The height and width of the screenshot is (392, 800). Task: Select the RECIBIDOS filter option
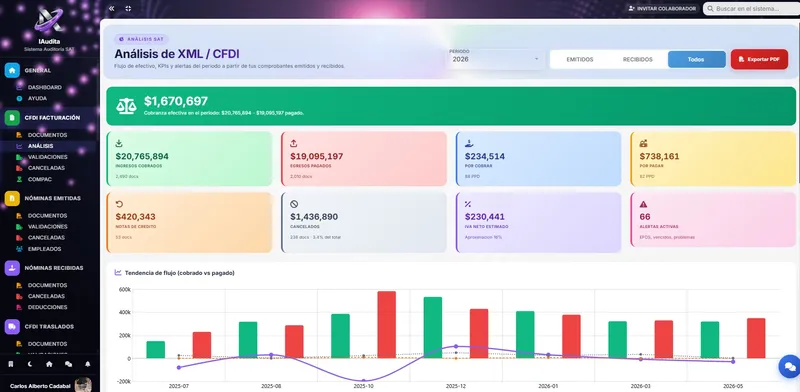click(638, 59)
